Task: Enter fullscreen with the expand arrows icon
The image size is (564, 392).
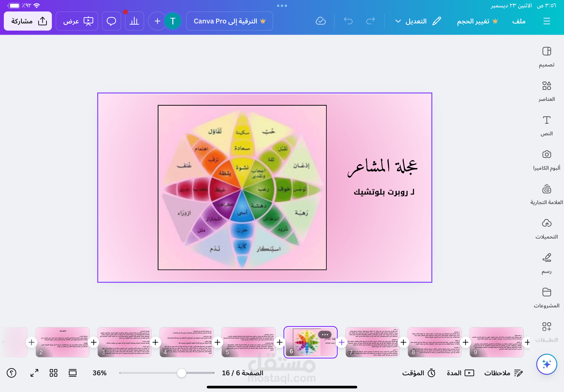Action: 34,373
